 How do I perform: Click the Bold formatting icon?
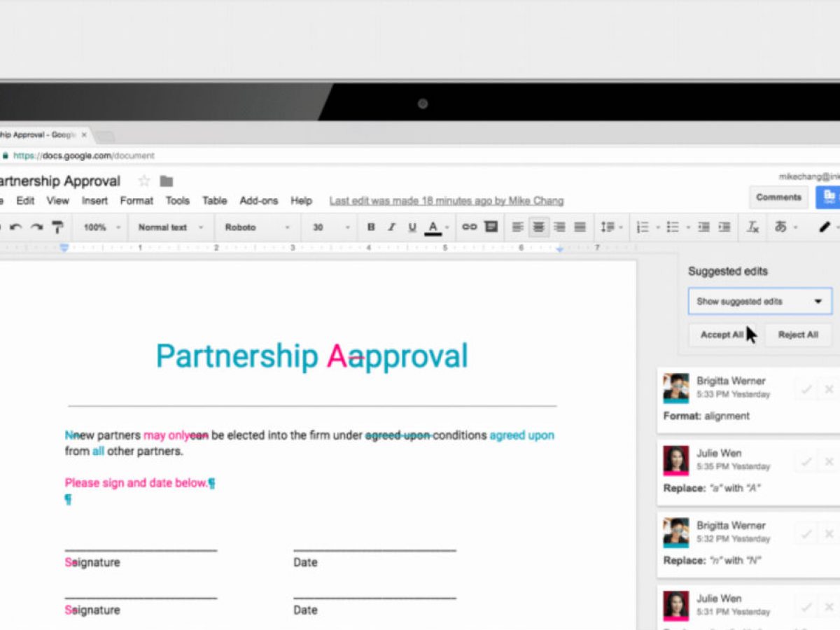[371, 227]
